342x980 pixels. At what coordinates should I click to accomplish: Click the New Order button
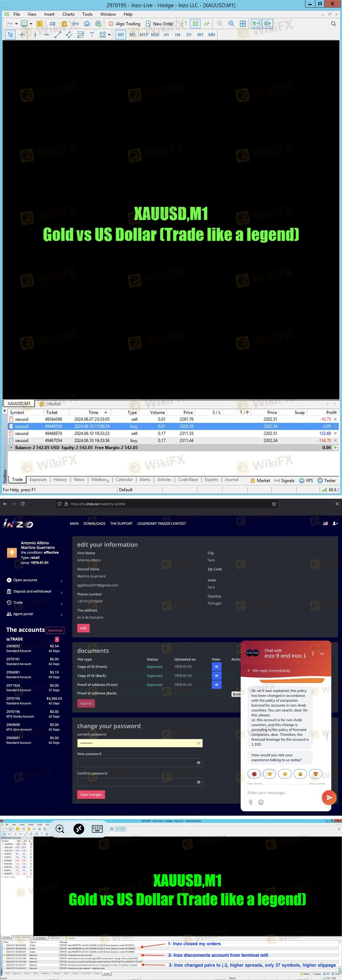[x=160, y=24]
